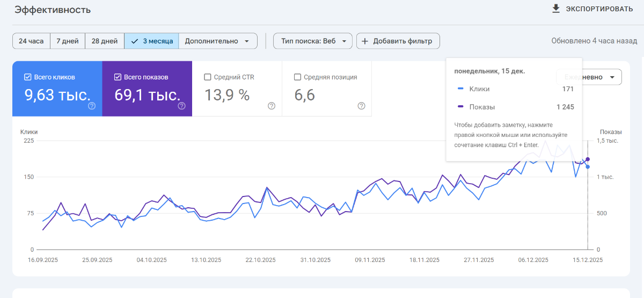This screenshot has height=298, width=644.
Task: Click the export download icon
Action: pyautogui.click(x=556, y=9)
